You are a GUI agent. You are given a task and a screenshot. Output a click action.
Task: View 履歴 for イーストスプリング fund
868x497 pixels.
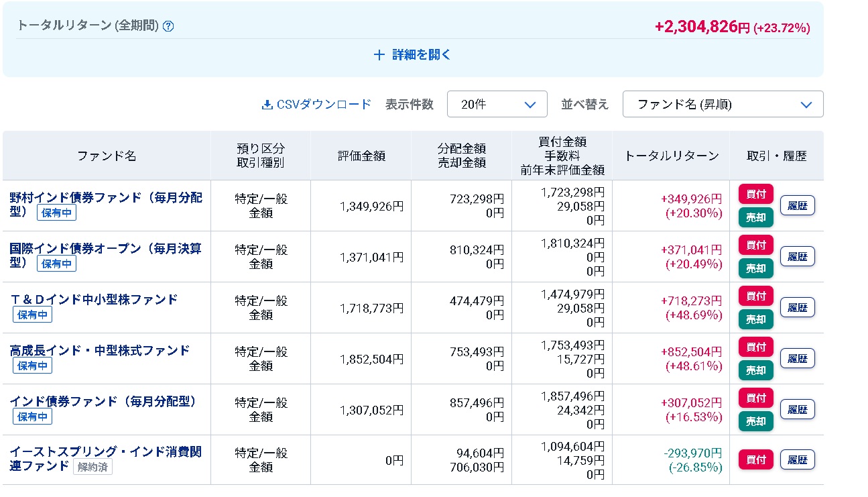point(797,460)
